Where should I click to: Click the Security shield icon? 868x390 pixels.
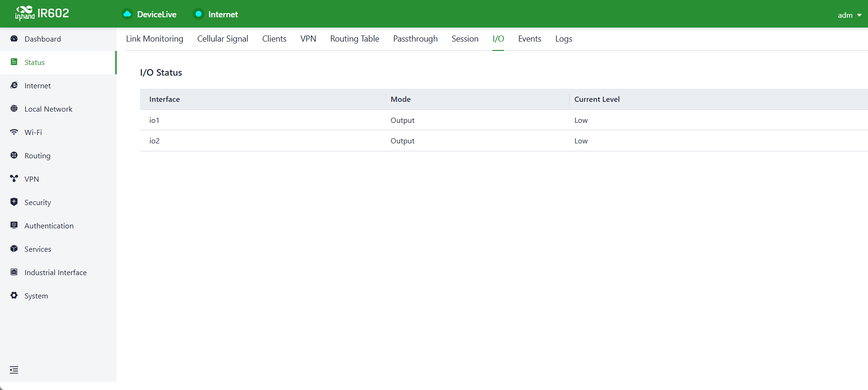(x=14, y=202)
